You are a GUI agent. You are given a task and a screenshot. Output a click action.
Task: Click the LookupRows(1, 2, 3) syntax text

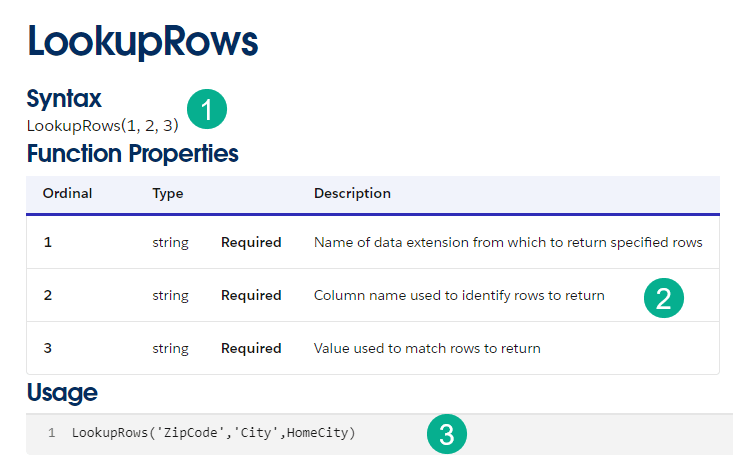point(102,125)
